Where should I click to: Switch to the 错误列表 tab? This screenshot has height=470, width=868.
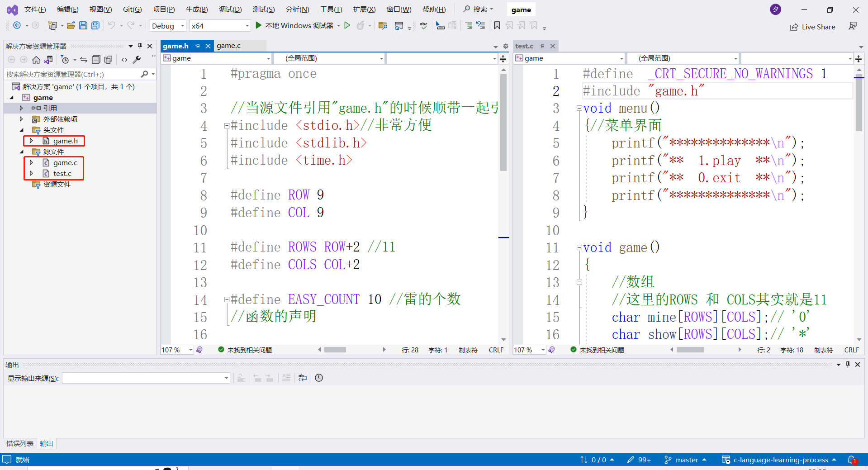20,443
